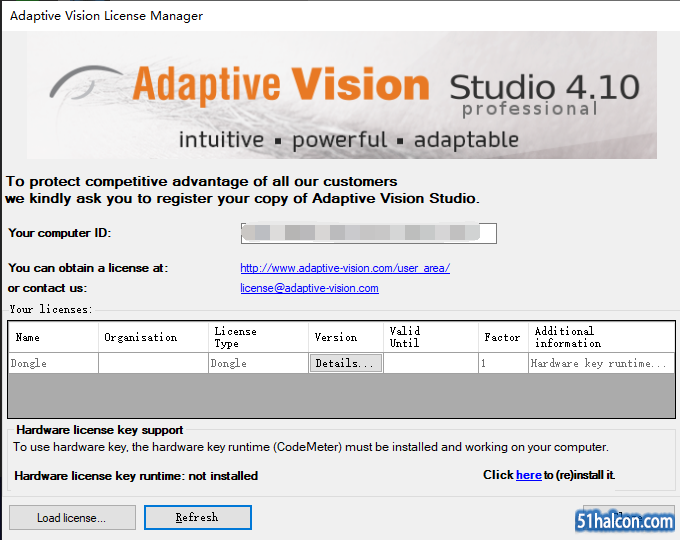The width and height of the screenshot is (680, 540).
Task: Open the adaptive-vision.com user_area link
Action: point(345,268)
